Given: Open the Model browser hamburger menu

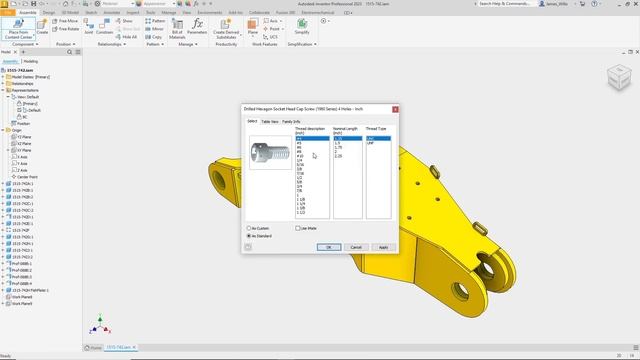Looking at the screenshot, I should tap(78, 52).
